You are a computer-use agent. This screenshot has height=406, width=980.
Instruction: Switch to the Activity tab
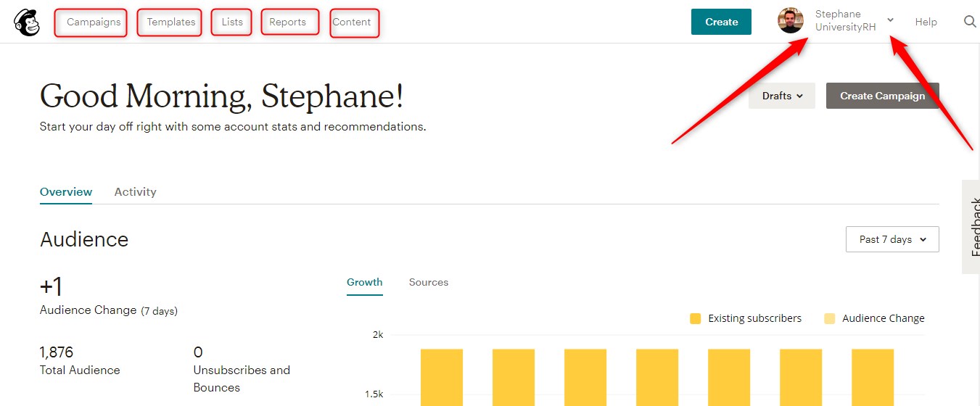135,192
